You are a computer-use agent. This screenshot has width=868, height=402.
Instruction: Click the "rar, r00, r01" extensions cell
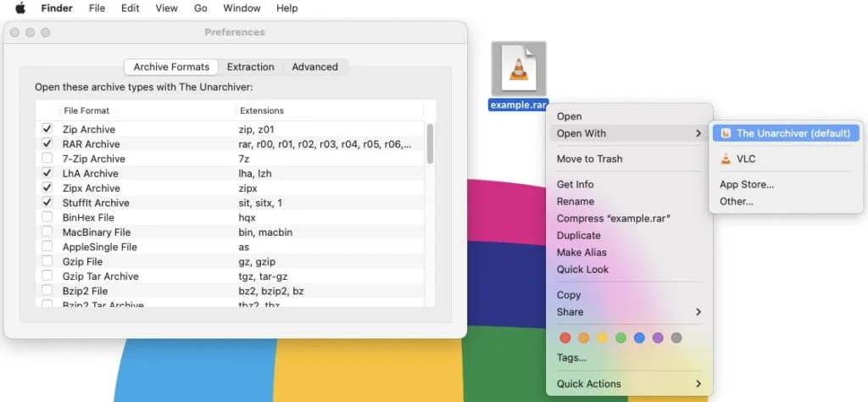325,144
